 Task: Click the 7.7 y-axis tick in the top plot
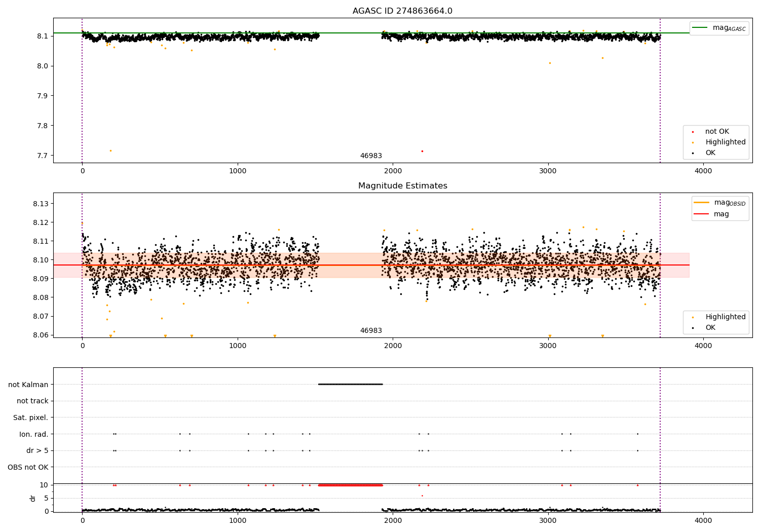coord(43,156)
